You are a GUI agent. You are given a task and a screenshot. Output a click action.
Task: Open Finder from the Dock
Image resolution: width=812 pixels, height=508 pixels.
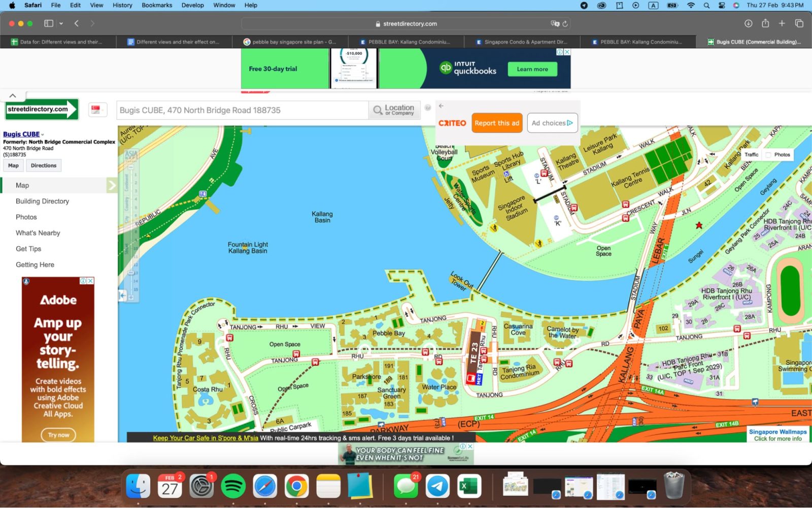click(138, 487)
